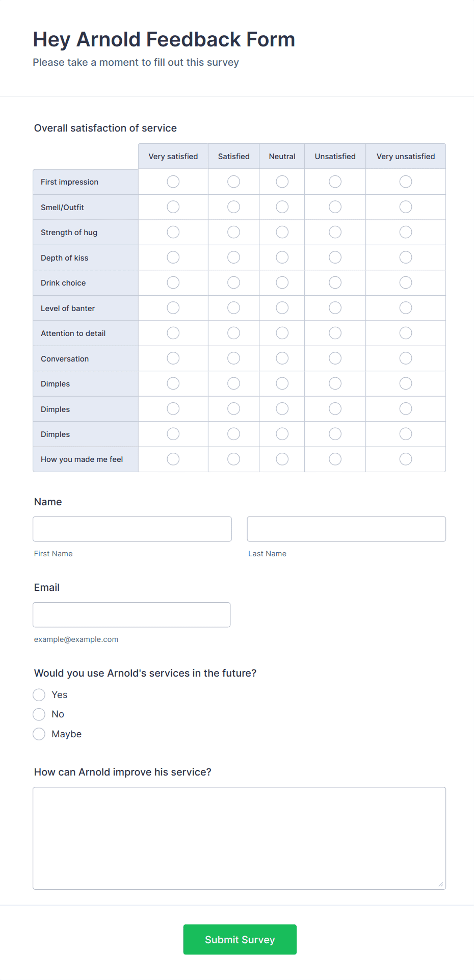Viewport: 474px width, 980px height.
Task: Focus the Last Name text box
Action: click(x=346, y=529)
